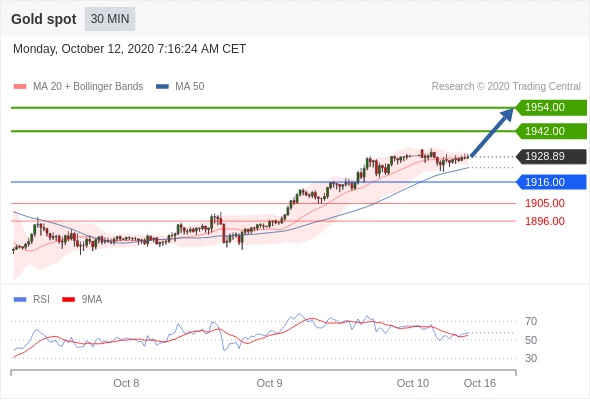Click the Oct 16 date axis label
The height and width of the screenshot is (400, 590).
click(x=480, y=383)
